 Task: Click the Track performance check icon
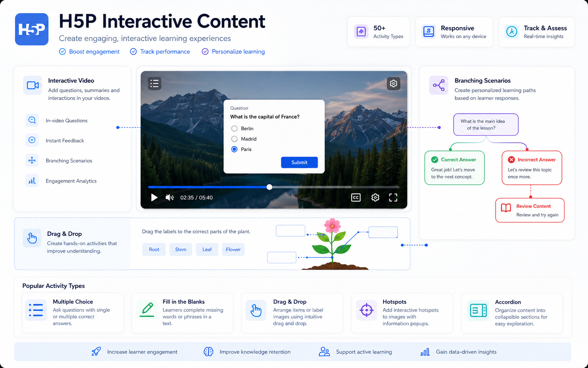pyautogui.click(x=133, y=52)
